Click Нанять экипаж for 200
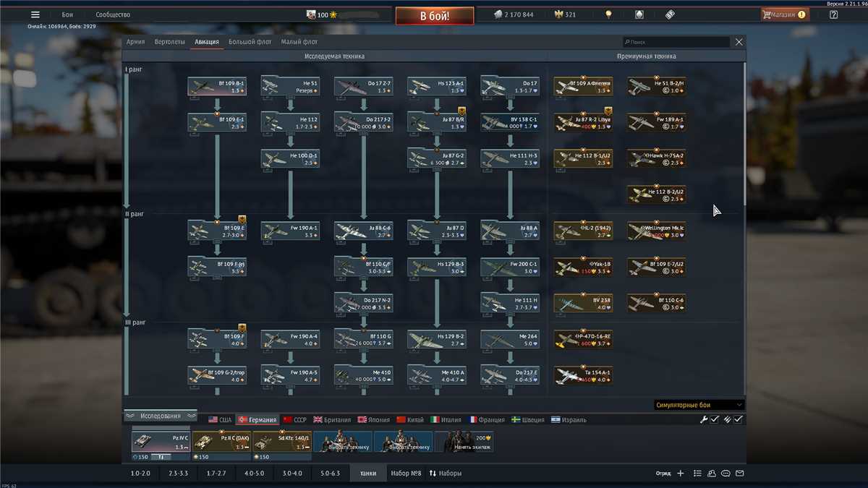 [x=464, y=442]
